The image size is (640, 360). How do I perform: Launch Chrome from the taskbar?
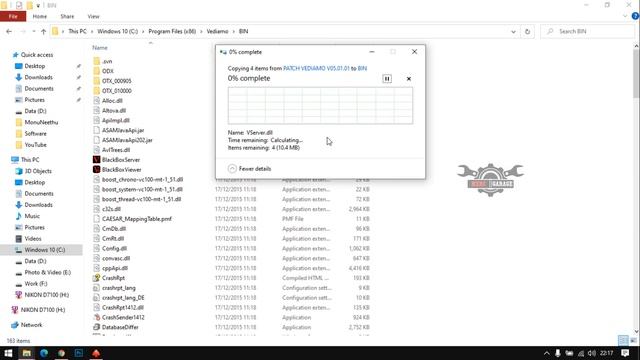[61, 353]
